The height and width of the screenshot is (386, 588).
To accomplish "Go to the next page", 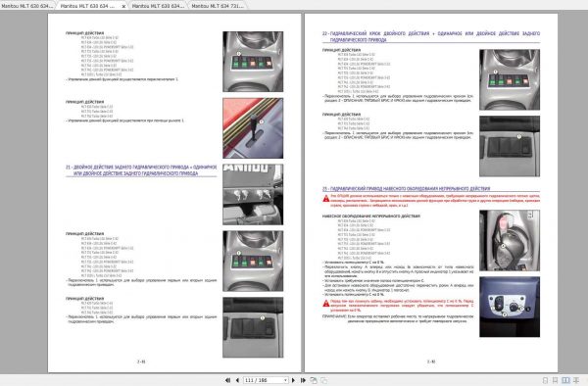I will (x=293, y=380).
